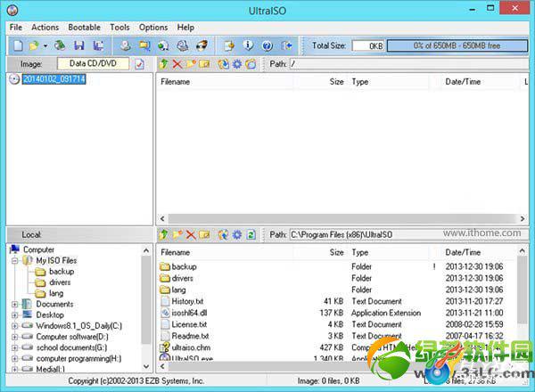The height and width of the screenshot is (392, 535).
Task: Sort local file list by the Type column header
Action: click(389, 253)
